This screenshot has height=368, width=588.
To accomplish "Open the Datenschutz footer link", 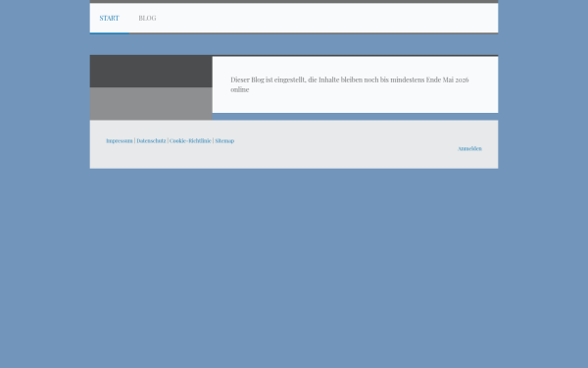I will tap(151, 140).
